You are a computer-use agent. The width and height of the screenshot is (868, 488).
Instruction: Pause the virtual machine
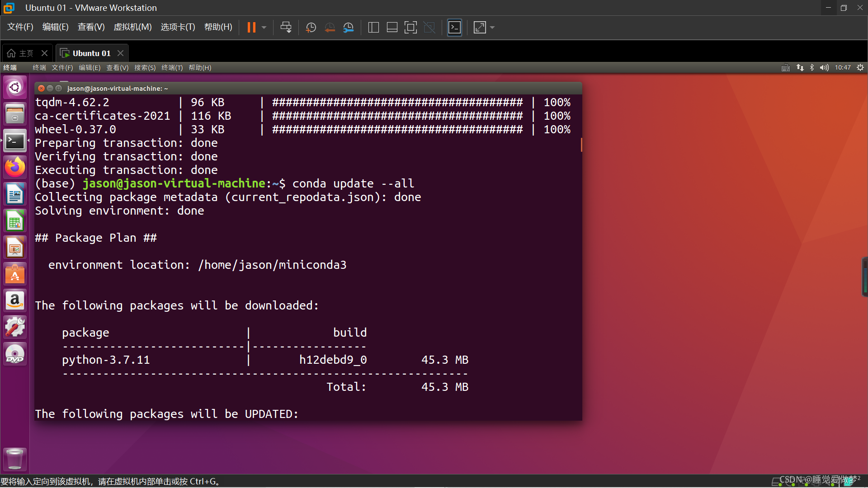click(x=251, y=28)
